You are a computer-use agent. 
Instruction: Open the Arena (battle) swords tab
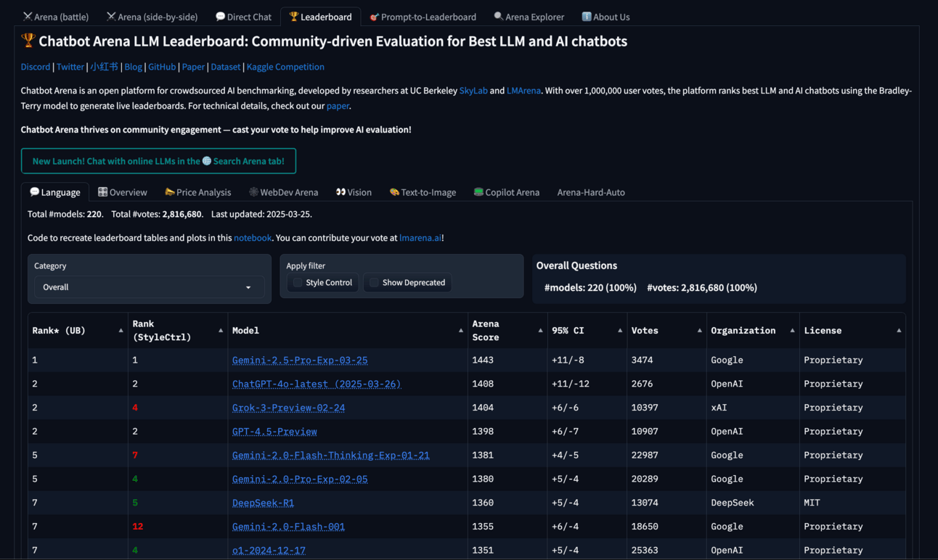pos(56,17)
